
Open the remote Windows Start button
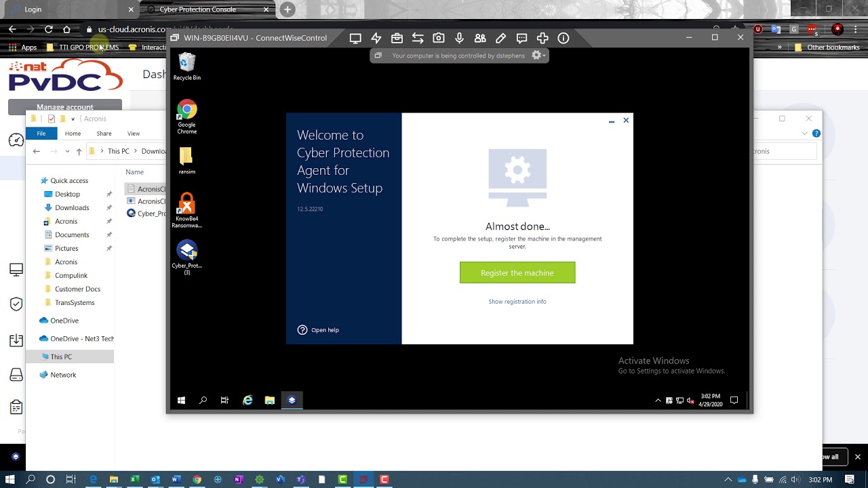181,401
